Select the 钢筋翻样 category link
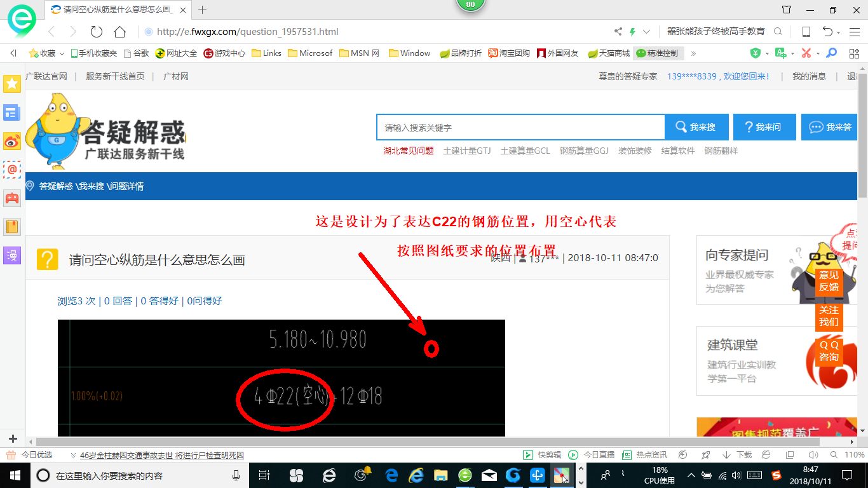 (x=721, y=151)
